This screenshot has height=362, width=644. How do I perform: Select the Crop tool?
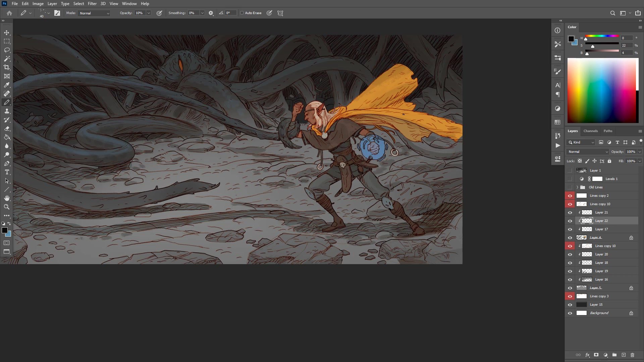pyautogui.click(x=7, y=67)
